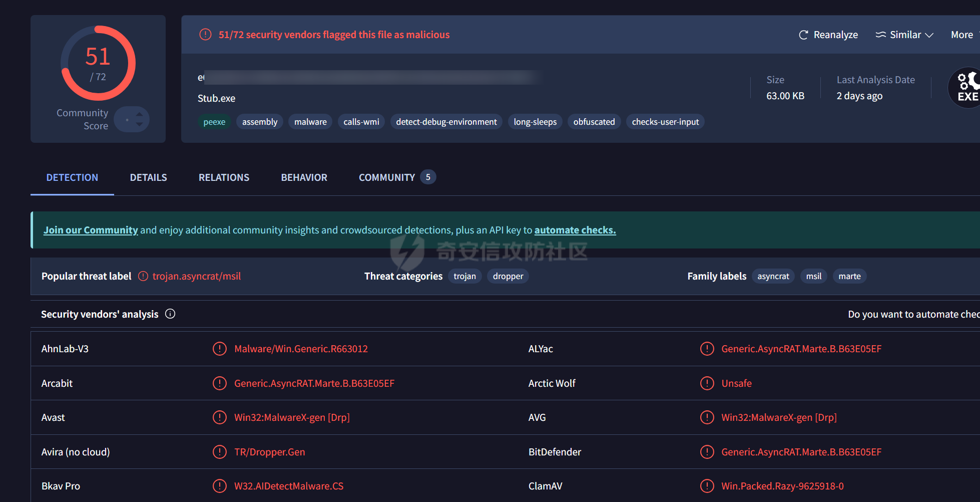Click the trojan threat category chip
The height and width of the screenshot is (502, 980).
(464, 276)
